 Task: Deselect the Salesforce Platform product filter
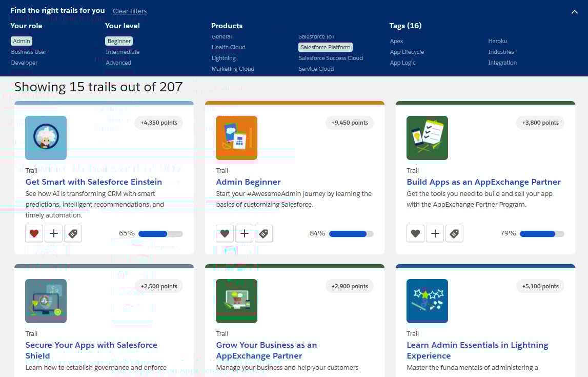click(326, 47)
